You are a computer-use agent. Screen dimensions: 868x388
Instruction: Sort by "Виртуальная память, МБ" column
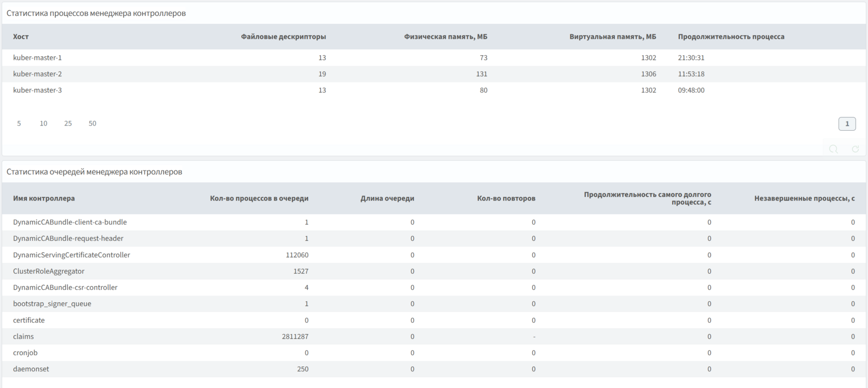pos(613,37)
